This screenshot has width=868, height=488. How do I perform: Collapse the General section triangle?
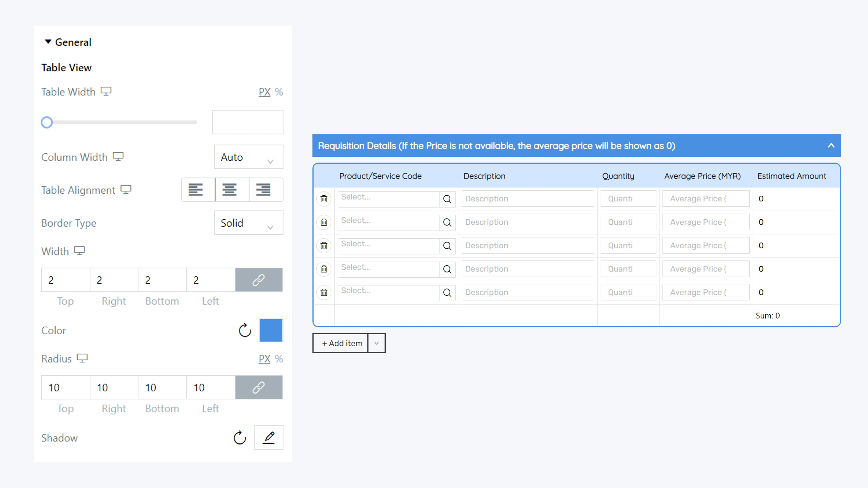48,42
